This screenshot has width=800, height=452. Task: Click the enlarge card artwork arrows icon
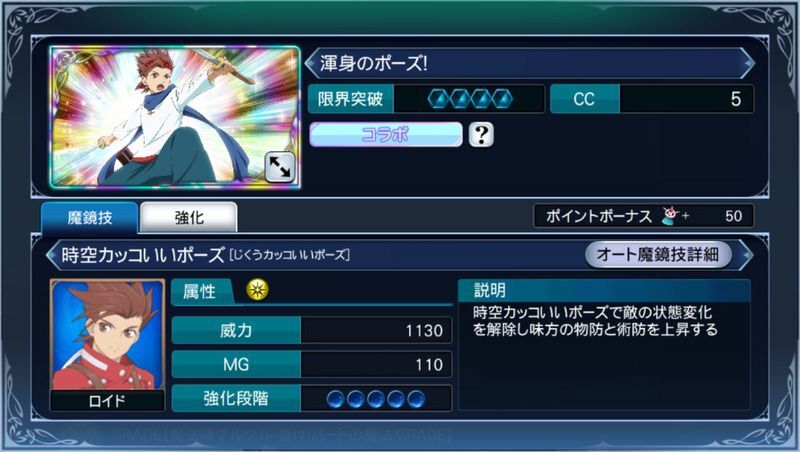point(280,166)
